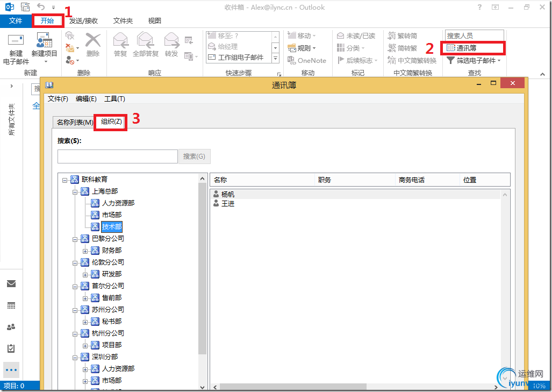The image size is (552, 392).
Task: Open the Rules (规则) dropdown
Action: pos(302,48)
